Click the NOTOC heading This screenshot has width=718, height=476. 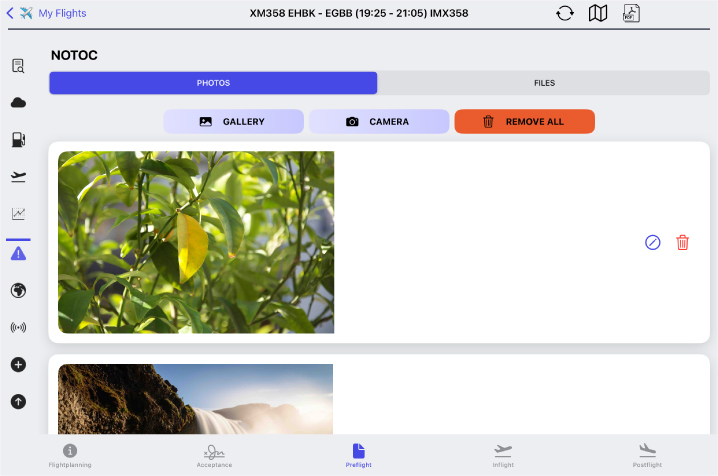74,55
